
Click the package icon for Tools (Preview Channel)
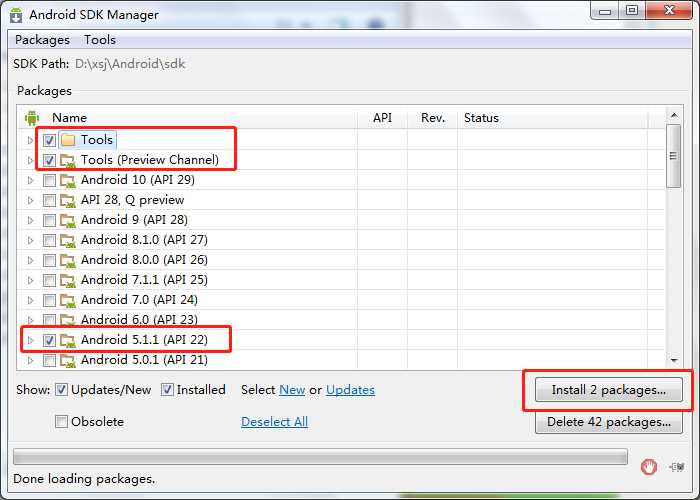pos(67,160)
